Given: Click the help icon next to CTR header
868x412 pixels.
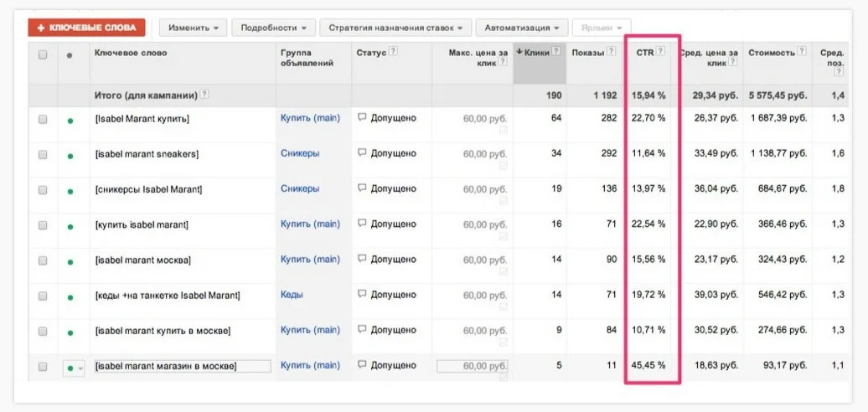Looking at the screenshot, I should (x=660, y=52).
